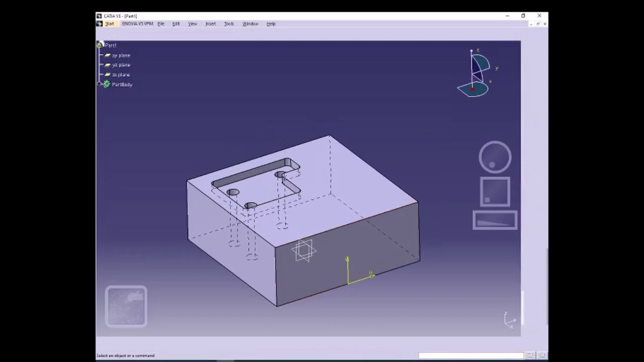Click the command input field
This screenshot has height=362, width=644.
(471, 355)
